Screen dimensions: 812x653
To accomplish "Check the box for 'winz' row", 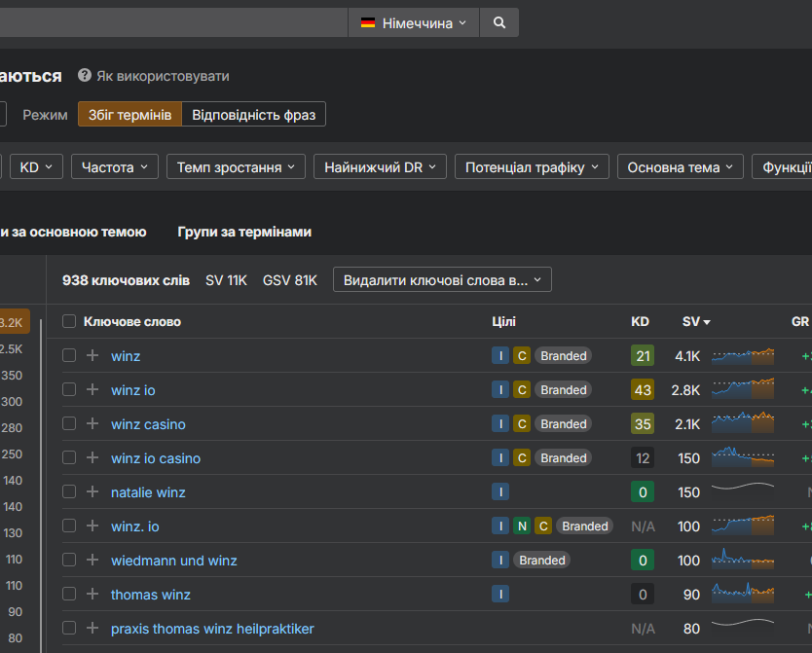I will click(69, 355).
